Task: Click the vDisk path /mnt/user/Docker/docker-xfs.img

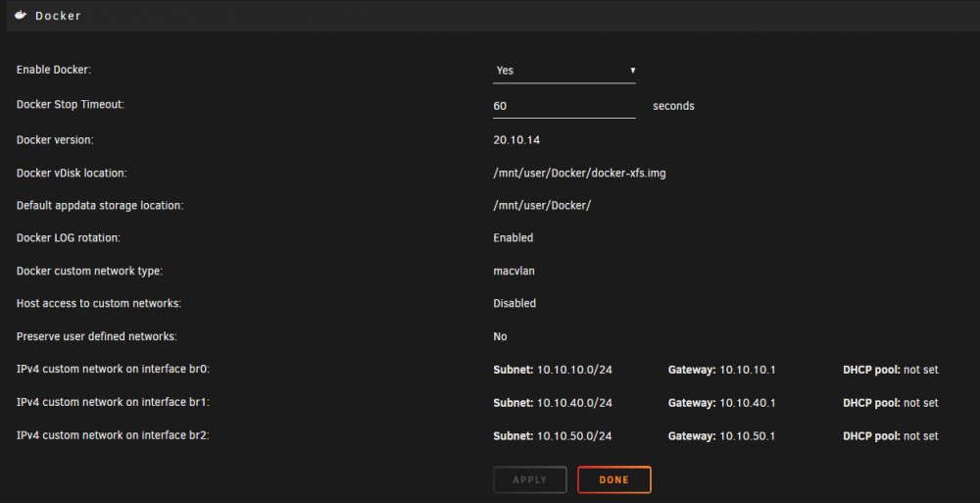Action: pyautogui.click(x=579, y=174)
